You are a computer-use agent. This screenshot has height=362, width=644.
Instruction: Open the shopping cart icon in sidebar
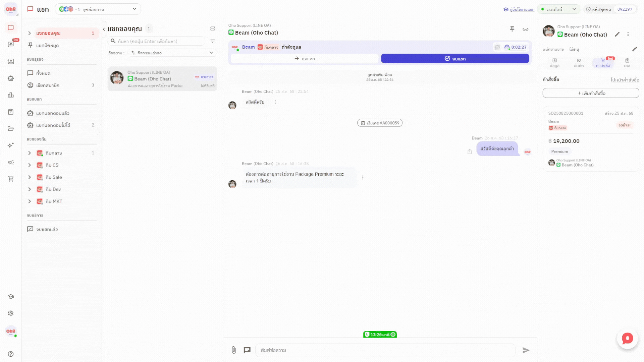click(11, 179)
